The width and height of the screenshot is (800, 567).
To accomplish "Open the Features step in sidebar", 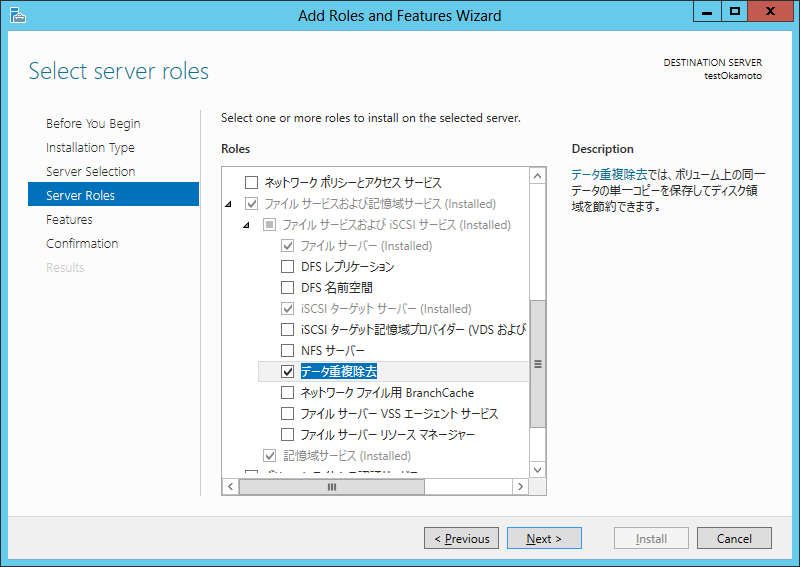I will click(x=69, y=220).
